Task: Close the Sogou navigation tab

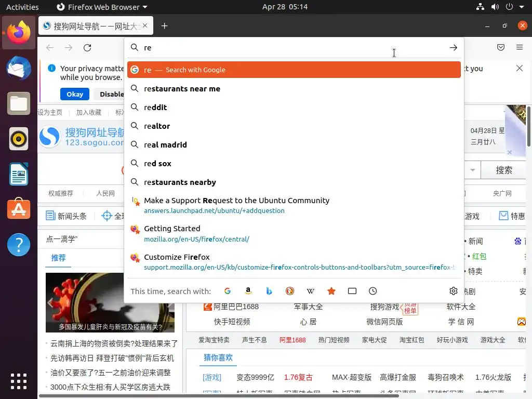Action: [145, 25]
